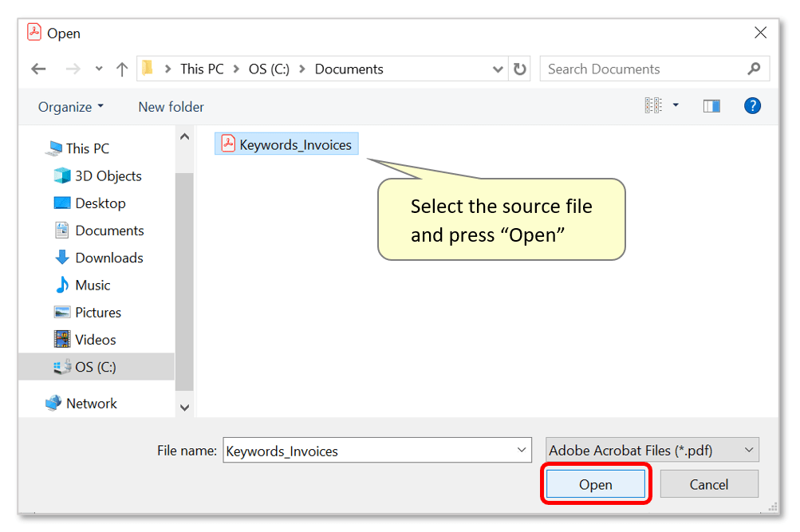800x532 pixels.
Task: Open Documents in the sidebar
Action: (x=99, y=231)
